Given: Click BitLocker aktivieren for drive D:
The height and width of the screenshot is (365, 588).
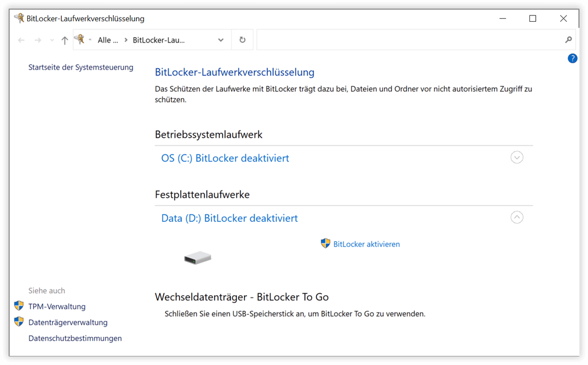Looking at the screenshot, I should pyautogui.click(x=366, y=244).
